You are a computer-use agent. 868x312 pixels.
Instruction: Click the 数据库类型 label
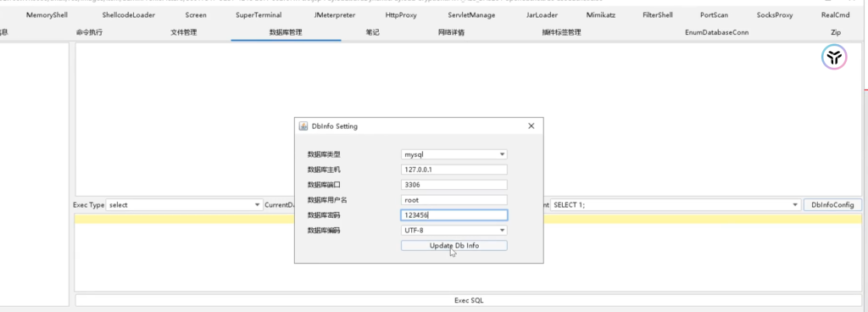(325, 155)
